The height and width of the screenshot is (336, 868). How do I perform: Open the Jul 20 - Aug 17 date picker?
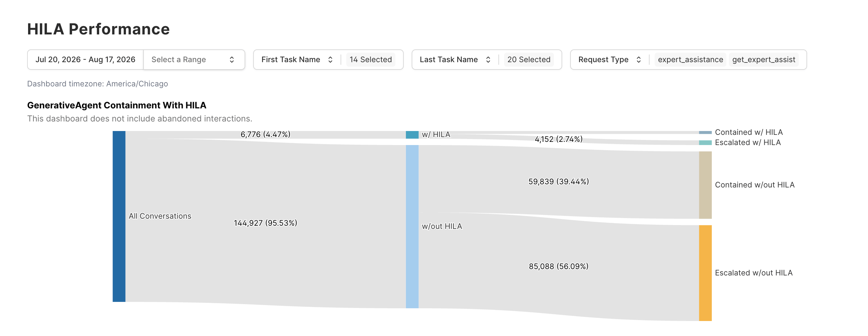(85, 60)
